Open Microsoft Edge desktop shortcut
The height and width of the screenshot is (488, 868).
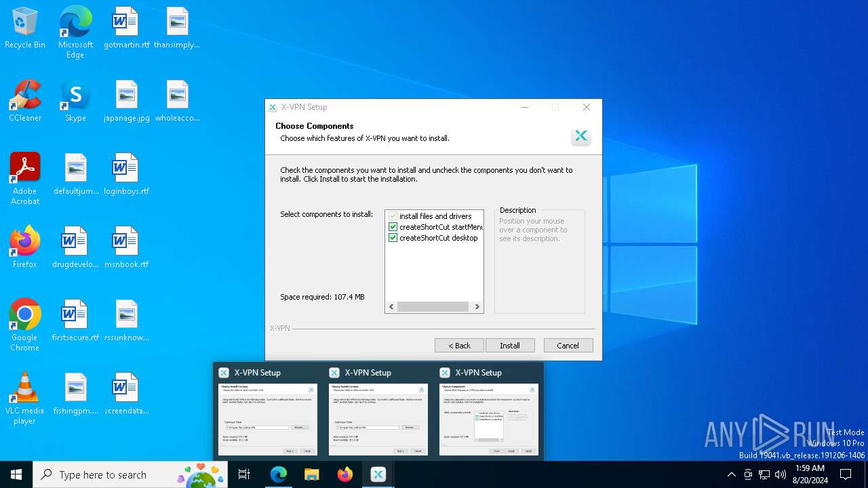[x=75, y=33]
